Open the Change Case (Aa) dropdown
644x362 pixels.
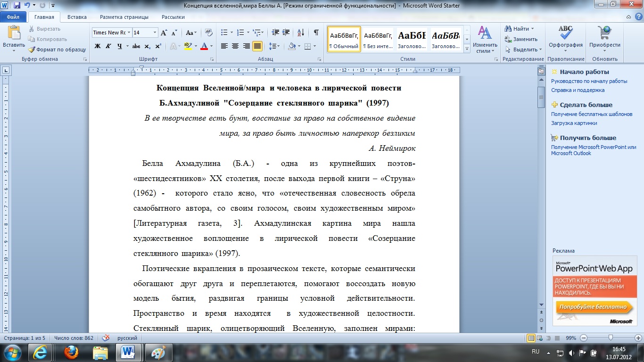click(x=191, y=33)
